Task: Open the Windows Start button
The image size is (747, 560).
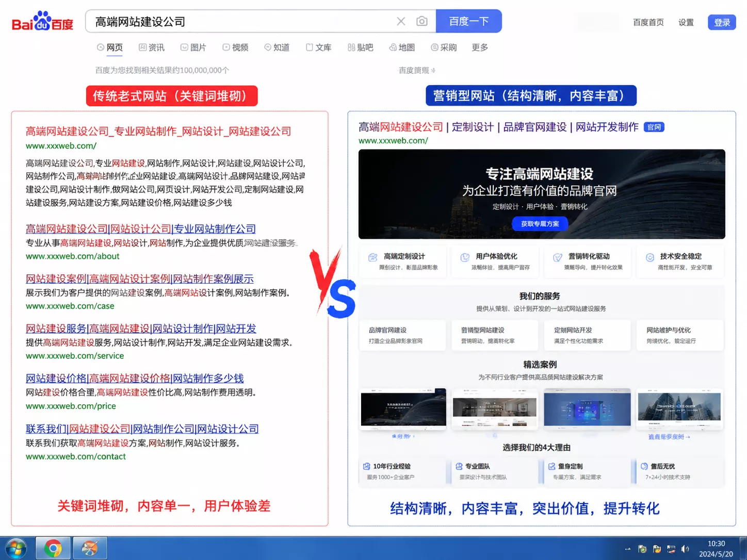Action: click(x=15, y=548)
